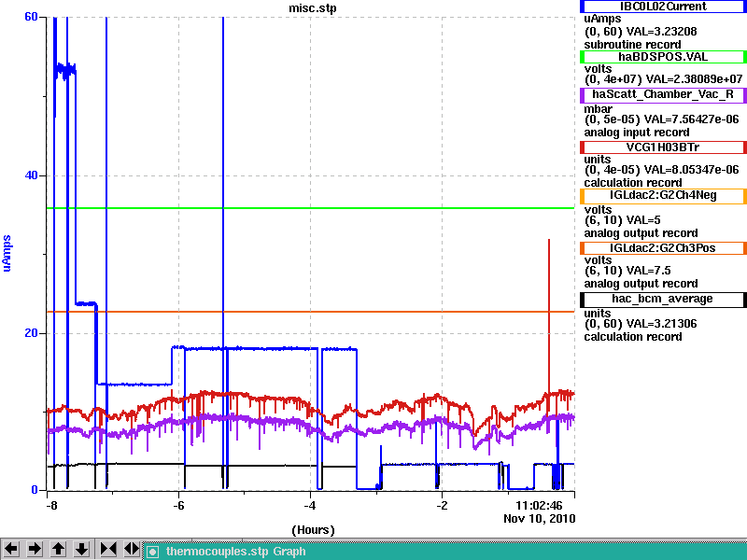Image resolution: width=747 pixels, height=560 pixels.
Task: Click the VAL=7.56427e-06 vacuum reading
Action: pyautogui.click(x=692, y=119)
